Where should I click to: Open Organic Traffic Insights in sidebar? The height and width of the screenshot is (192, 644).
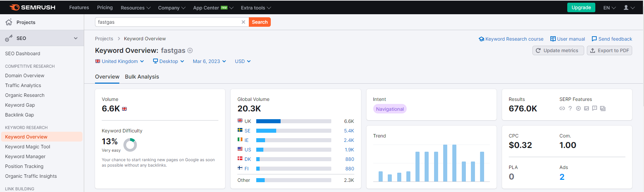coord(31,176)
